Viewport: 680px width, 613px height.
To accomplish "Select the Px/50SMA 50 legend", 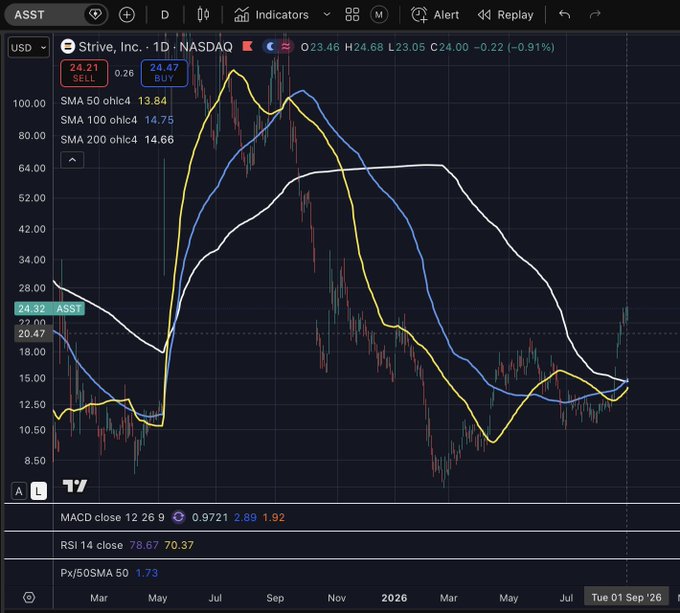I will 95,573.
